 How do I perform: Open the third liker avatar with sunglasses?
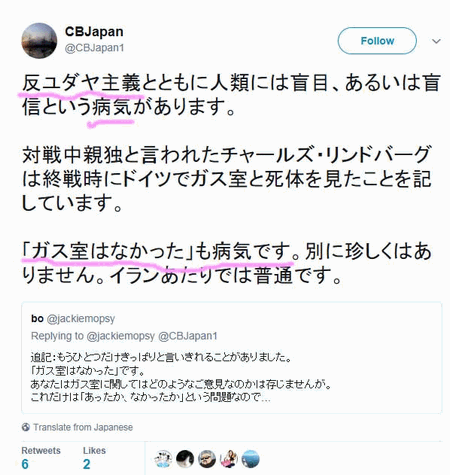coord(207,459)
